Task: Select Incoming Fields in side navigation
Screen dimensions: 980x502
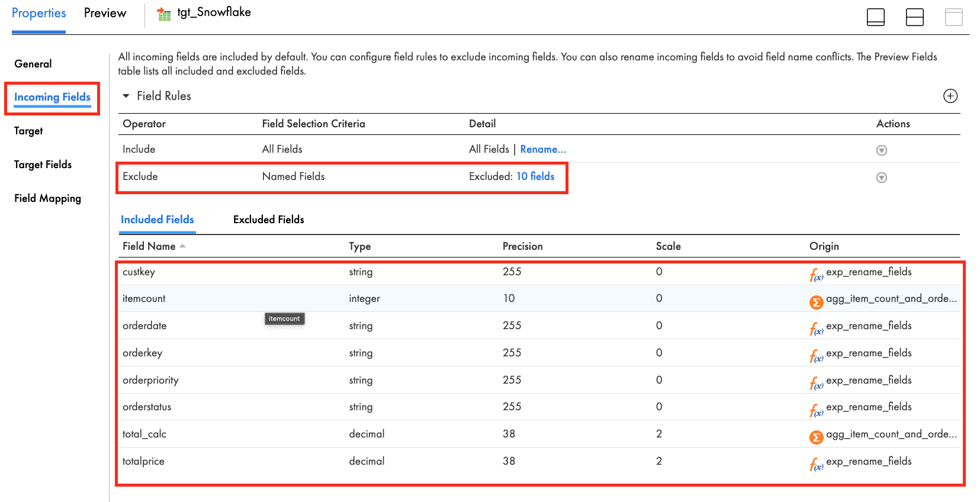Action: click(52, 97)
